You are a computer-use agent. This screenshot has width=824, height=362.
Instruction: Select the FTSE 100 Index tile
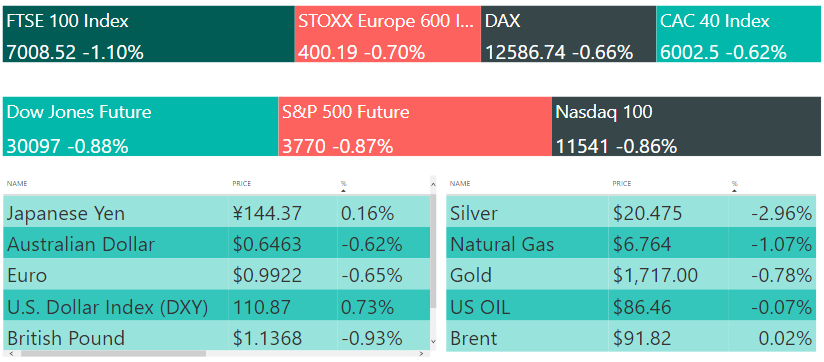tap(149, 34)
